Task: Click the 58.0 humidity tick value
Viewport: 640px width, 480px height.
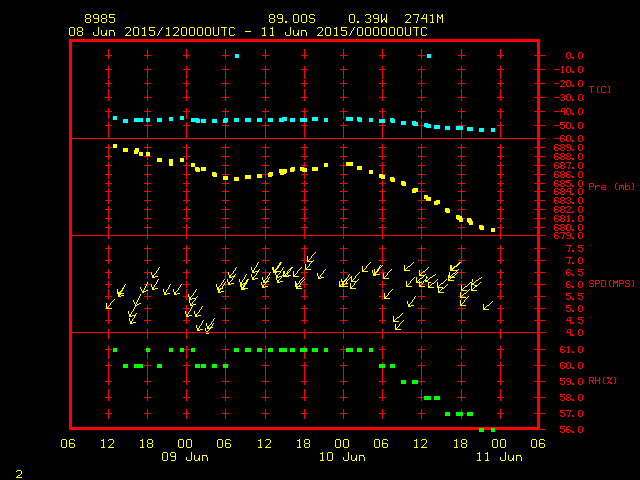Action: click(x=571, y=398)
